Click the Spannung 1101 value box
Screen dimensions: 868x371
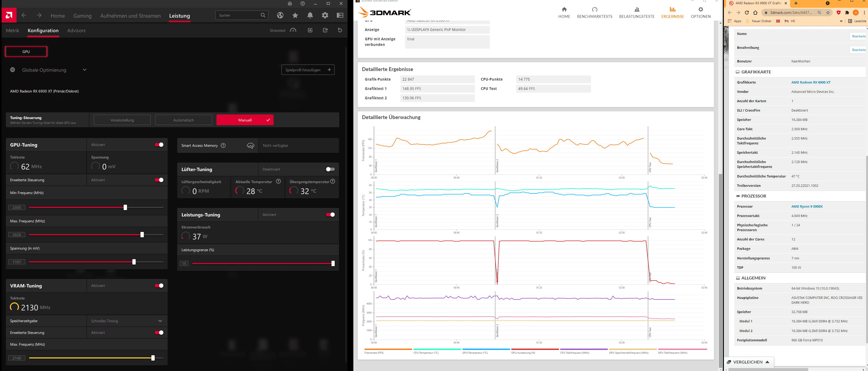point(17,262)
